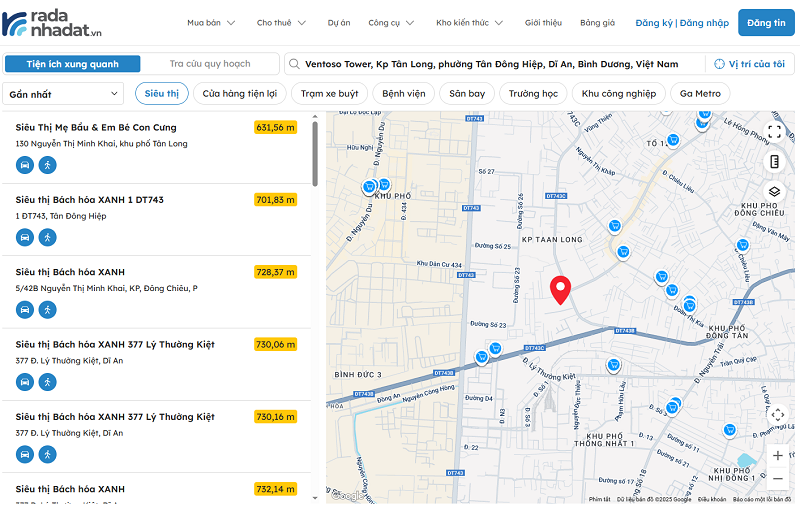Select the Siêu thị filter chip
Viewport: 800px width, 516px height.
[x=160, y=94]
